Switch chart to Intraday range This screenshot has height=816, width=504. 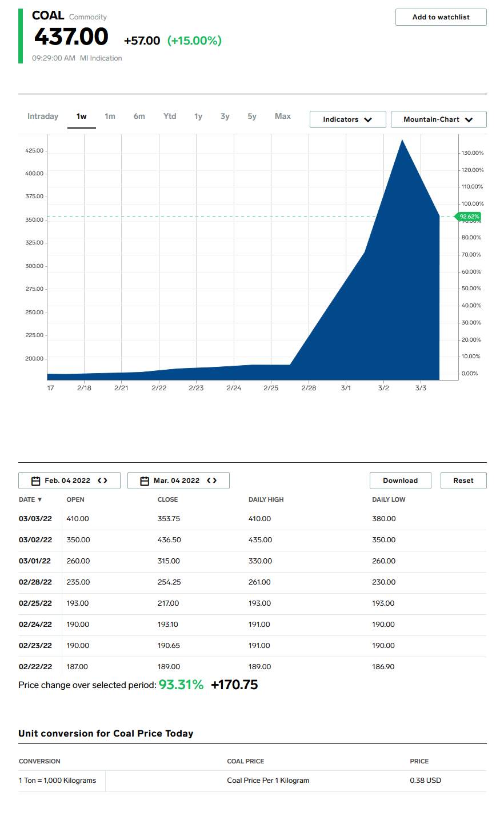click(43, 117)
